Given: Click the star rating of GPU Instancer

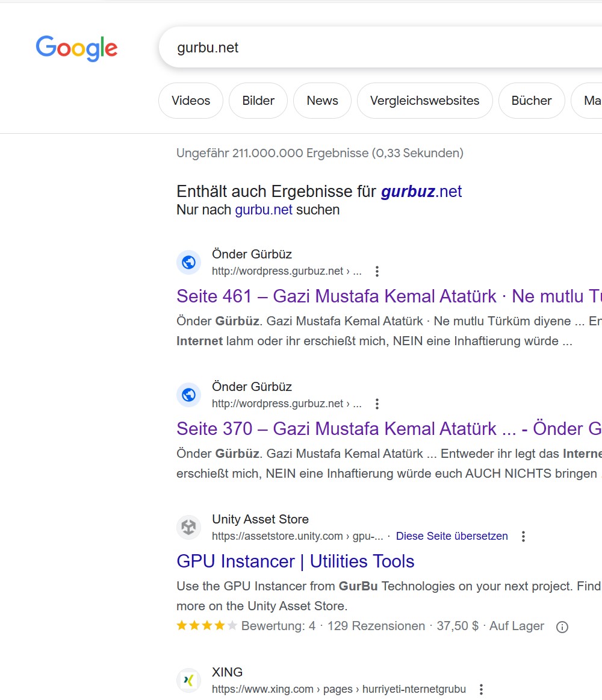Looking at the screenshot, I should pyautogui.click(x=206, y=625).
